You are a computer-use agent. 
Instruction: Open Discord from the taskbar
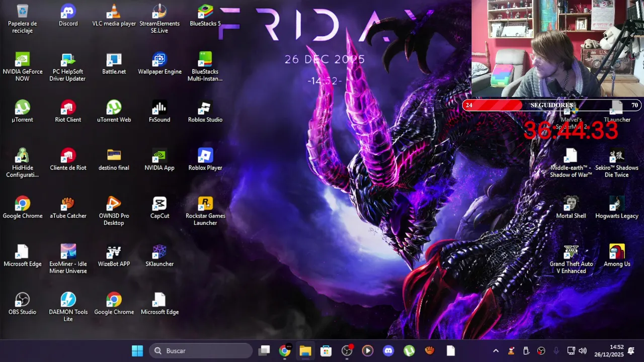pyautogui.click(x=388, y=351)
